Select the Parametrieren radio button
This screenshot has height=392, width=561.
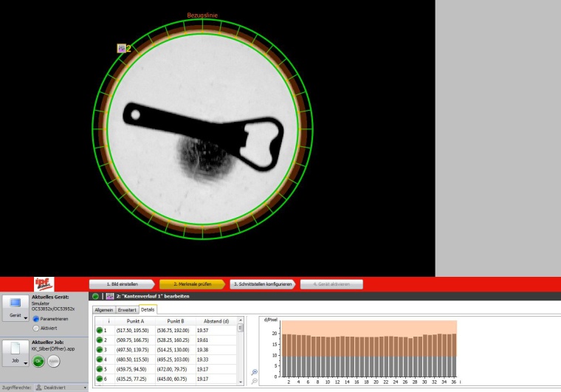(x=35, y=319)
